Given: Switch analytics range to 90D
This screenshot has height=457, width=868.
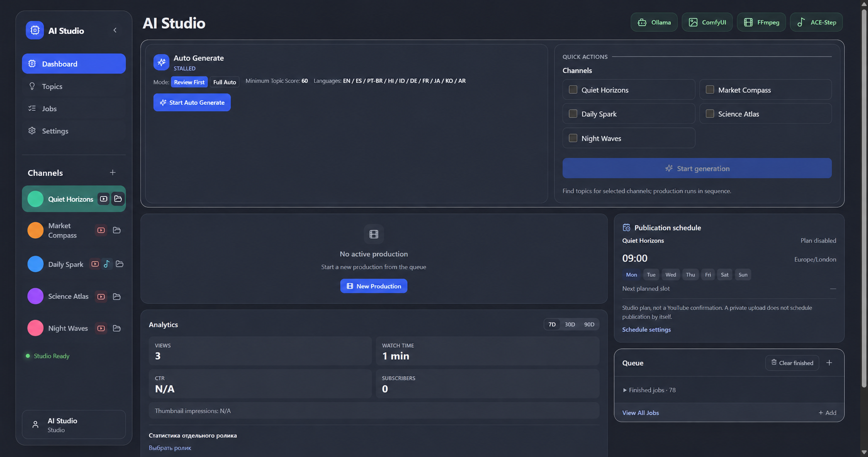Looking at the screenshot, I should pyautogui.click(x=589, y=324).
